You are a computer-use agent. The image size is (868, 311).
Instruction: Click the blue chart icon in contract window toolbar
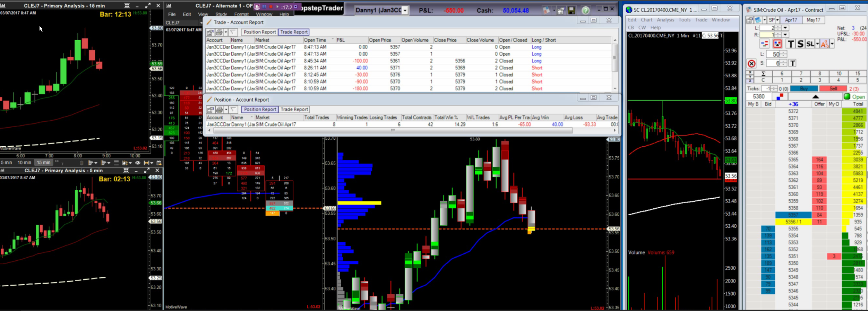tap(758, 20)
